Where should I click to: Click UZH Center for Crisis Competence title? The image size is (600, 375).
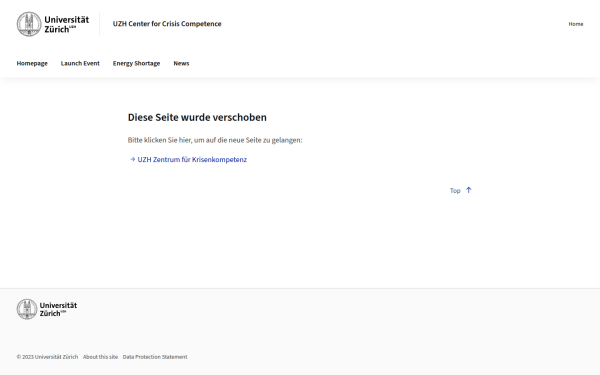tap(167, 24)
